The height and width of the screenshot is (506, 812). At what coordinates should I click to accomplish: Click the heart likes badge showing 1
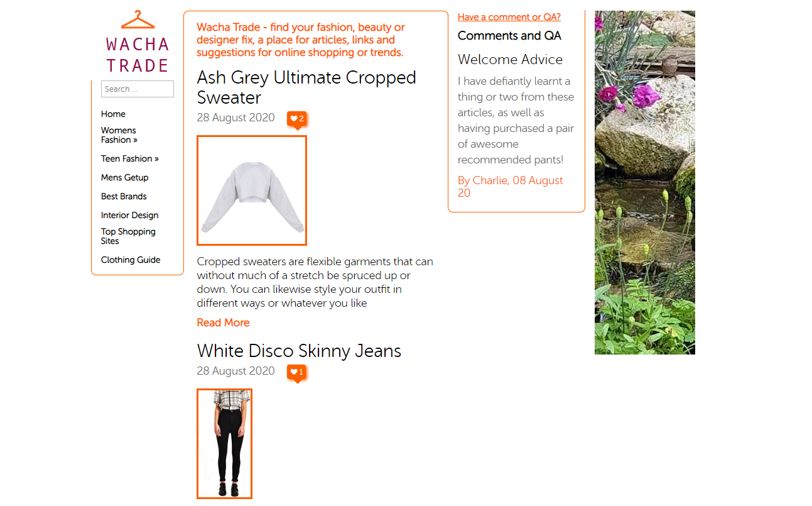tap(297, 373)
